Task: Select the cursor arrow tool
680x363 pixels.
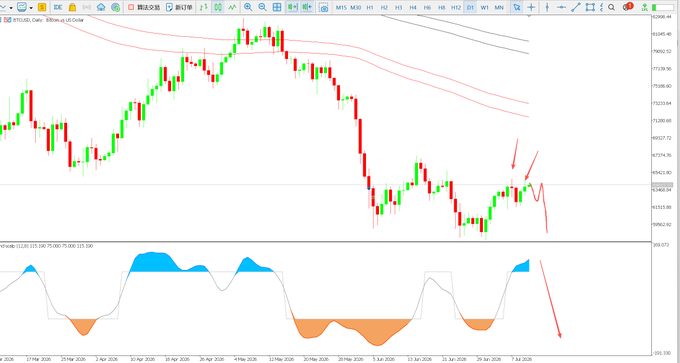Action: tap(516, 7)
